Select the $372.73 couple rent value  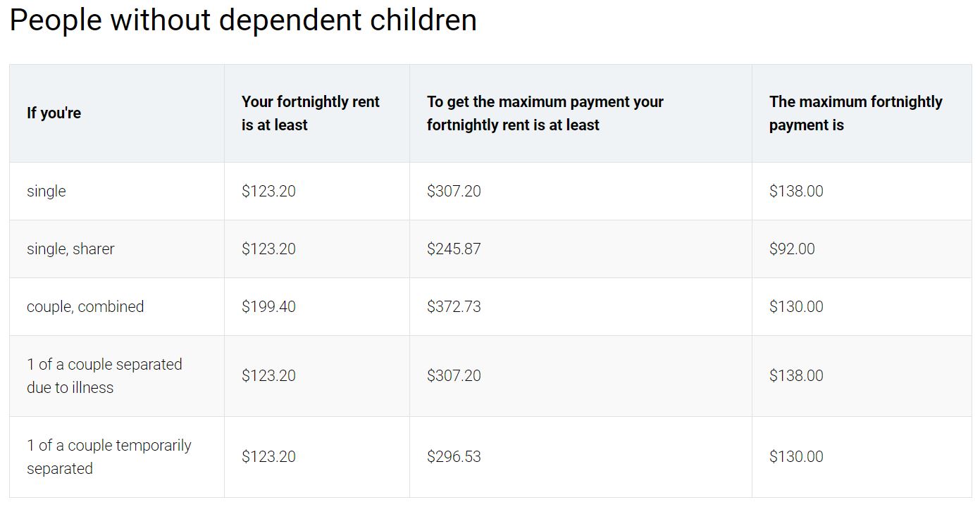(x=454, y=306)
